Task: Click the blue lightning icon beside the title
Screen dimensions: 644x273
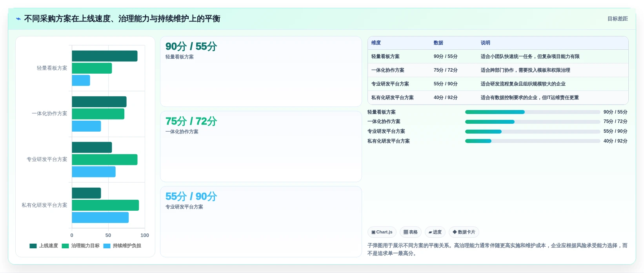Action: (x=18, y=19)
